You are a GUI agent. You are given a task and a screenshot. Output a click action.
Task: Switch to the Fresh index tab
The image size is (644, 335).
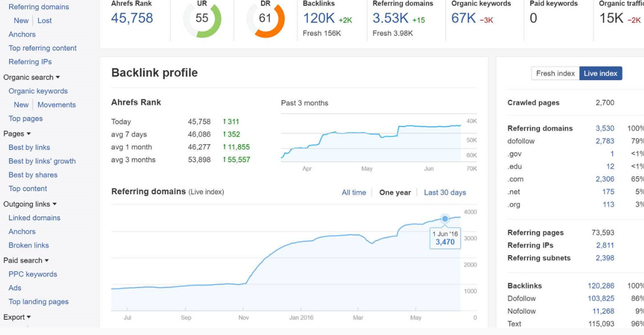click(x=556, y=73)
